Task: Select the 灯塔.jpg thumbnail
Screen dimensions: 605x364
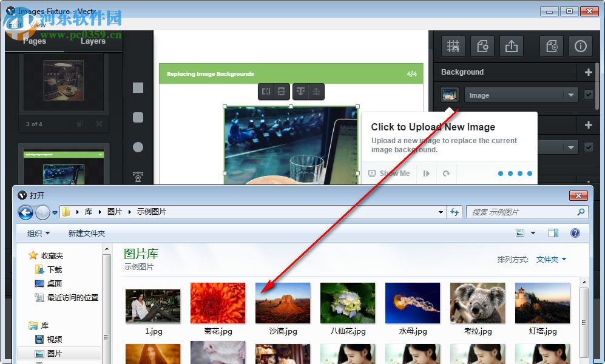Action: tap(542, 303)
